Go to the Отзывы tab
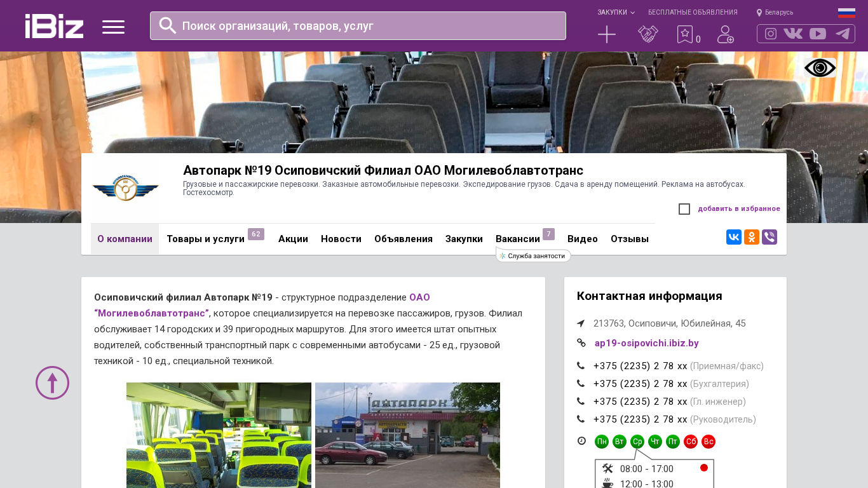 pos(630,239)
